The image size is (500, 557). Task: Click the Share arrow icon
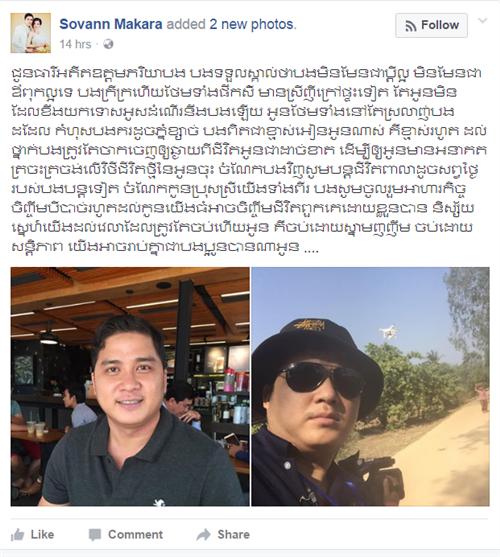point(203,535)
